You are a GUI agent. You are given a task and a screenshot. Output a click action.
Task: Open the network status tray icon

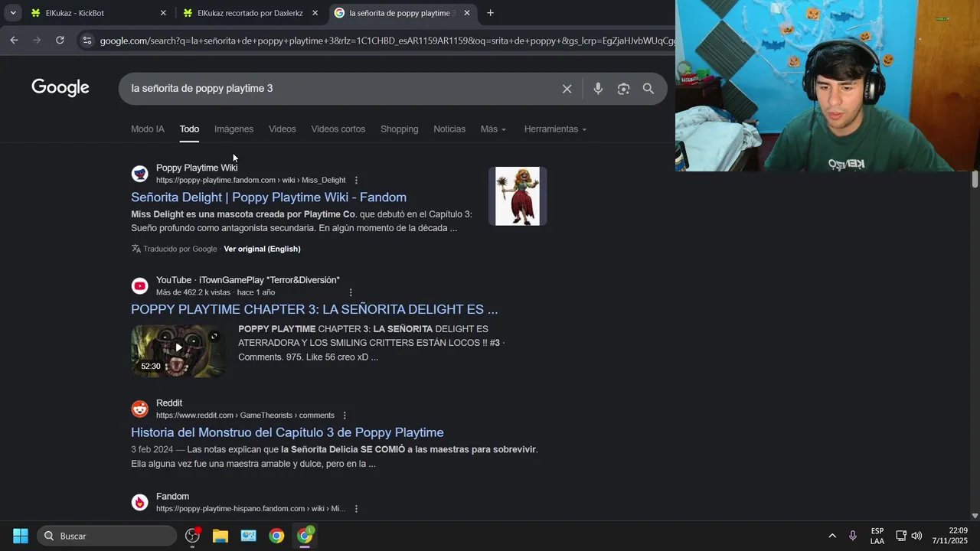coord(901,536)
